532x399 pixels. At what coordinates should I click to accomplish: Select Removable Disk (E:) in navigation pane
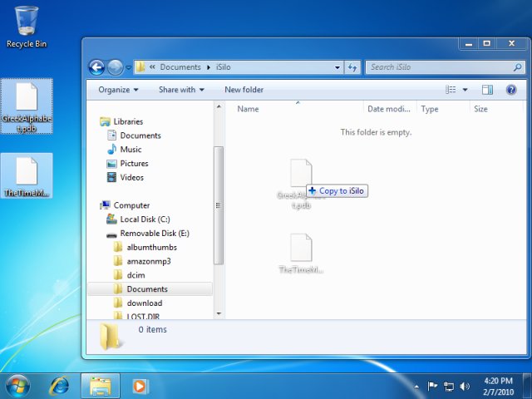click(154, 234)
